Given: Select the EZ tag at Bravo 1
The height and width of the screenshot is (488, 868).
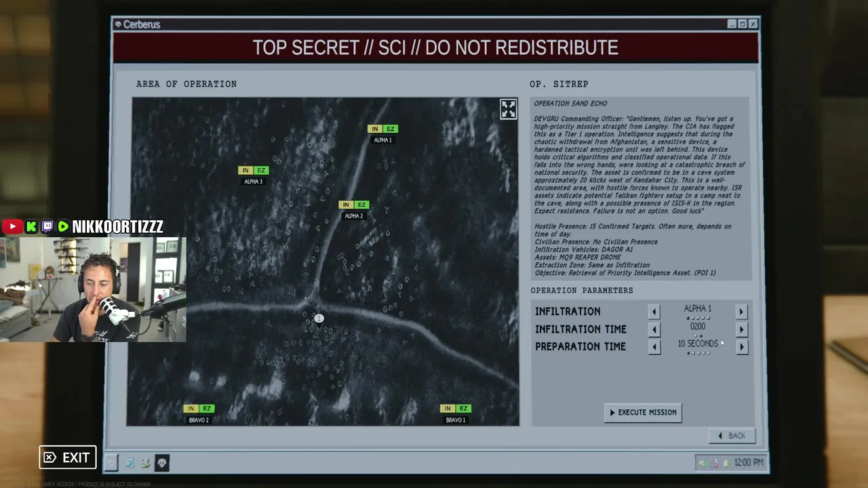Looking at the screenshot, I should pyautogui.click(x=463, y=409).
